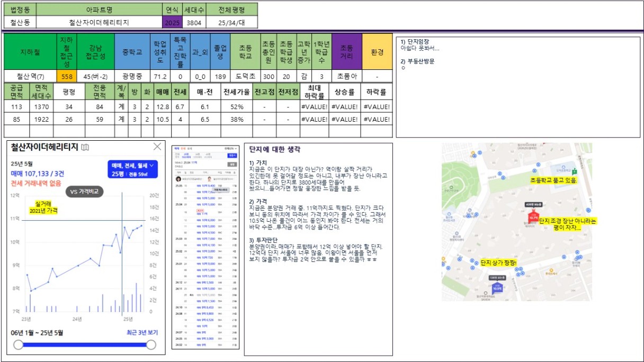Viewport: 644px width, 362px height.
Task: Click the 실거래 2021년 가격 yellow label
Action: tap(43, 207)
